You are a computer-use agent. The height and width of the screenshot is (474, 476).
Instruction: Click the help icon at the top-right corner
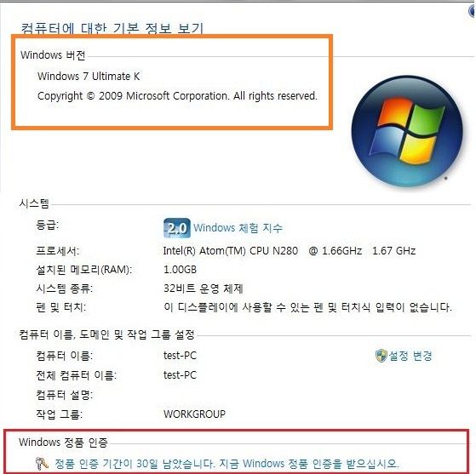(472, 11)
